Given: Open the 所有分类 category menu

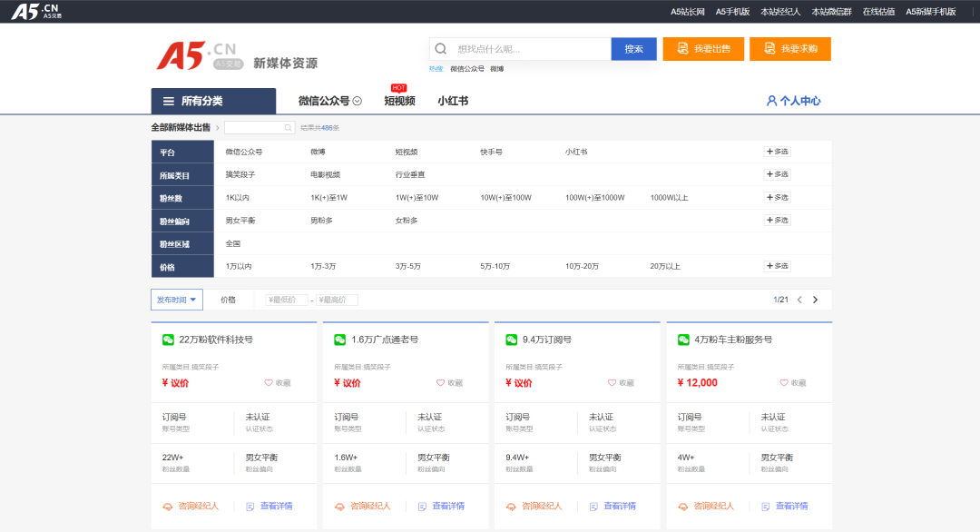Looking at the screenshot, I should point(213,101).
